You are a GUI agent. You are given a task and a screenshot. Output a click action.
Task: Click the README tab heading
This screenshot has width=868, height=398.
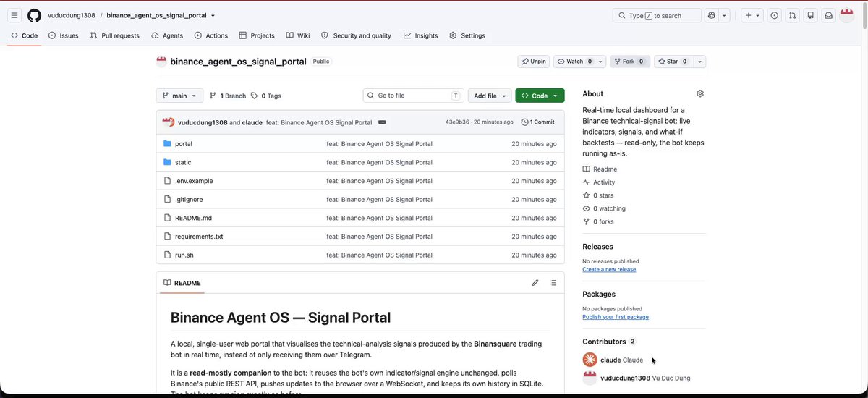182,283
